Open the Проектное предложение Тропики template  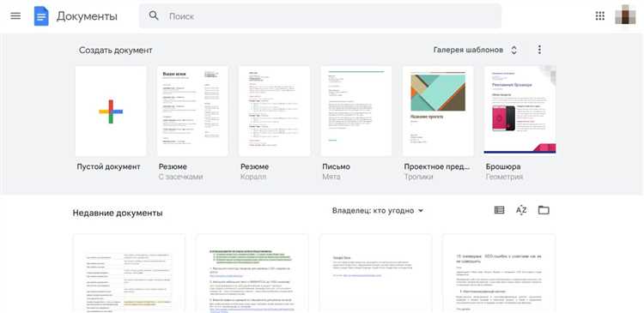(x=438, y=111)
